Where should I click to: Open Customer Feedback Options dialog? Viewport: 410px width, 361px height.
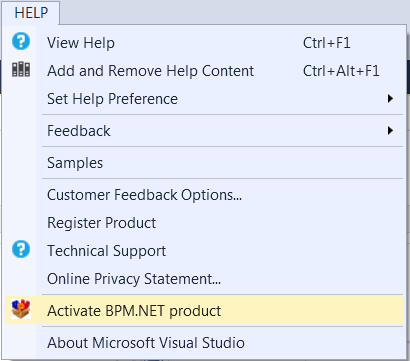pos(204,195)
